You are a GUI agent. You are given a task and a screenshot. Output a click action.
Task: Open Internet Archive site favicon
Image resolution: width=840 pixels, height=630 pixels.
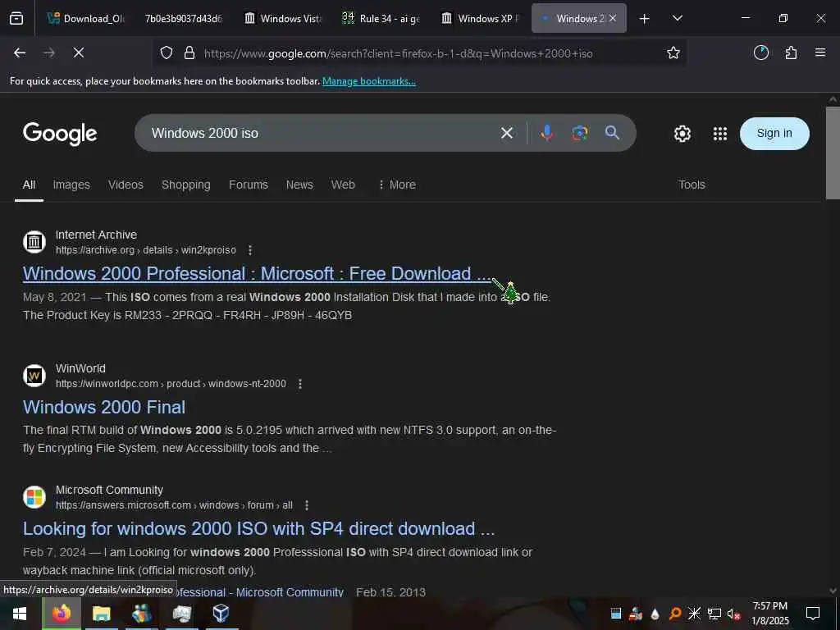(34, 242)
